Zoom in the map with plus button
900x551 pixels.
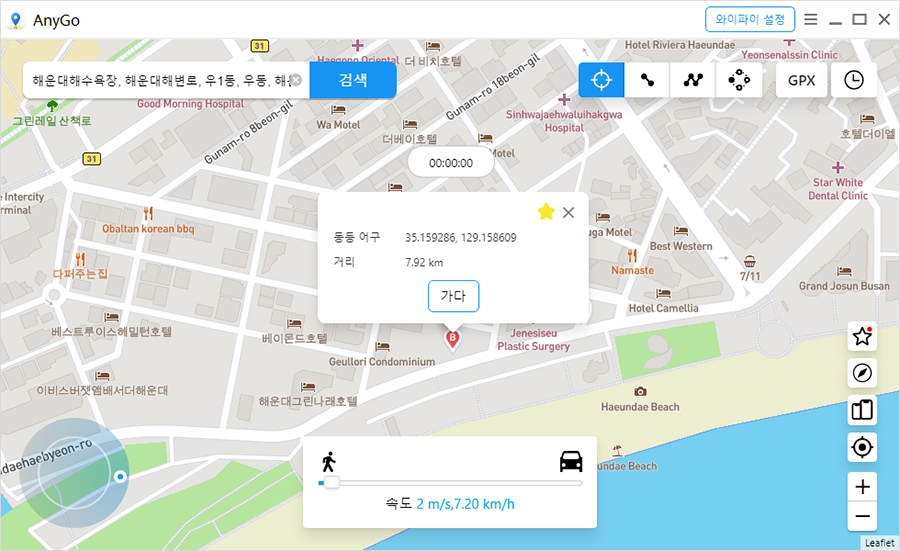(x=862, y=487)
